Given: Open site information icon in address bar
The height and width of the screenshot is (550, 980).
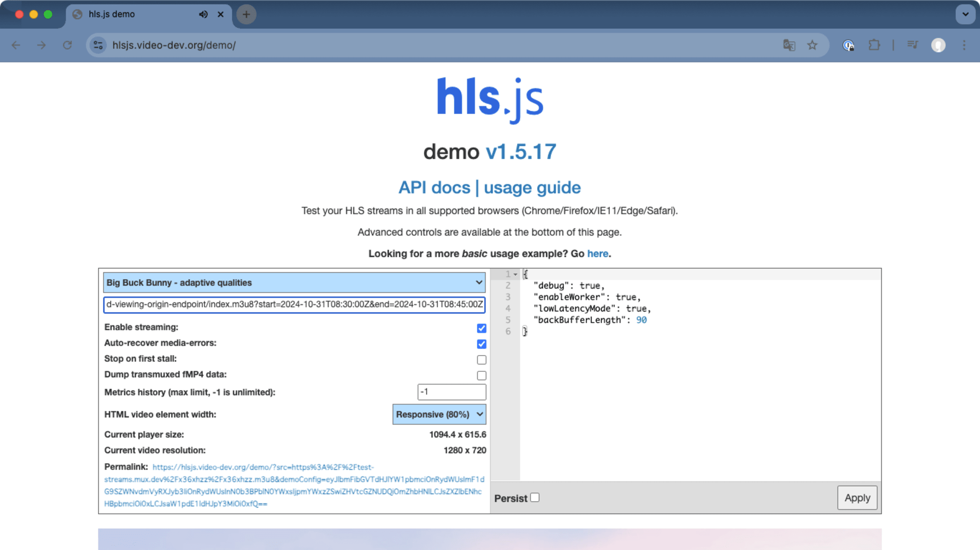Looking at the screenshot, I should tap(98, 45).
